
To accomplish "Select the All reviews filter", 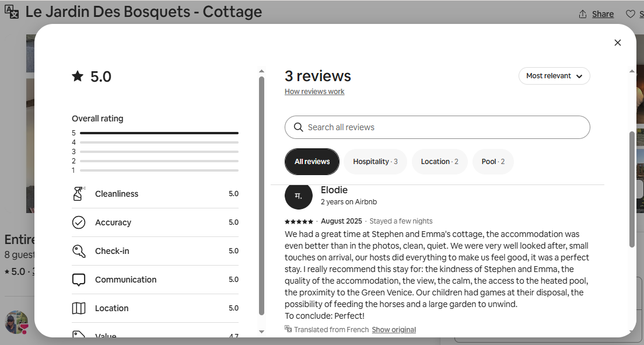I will point(312,162).
